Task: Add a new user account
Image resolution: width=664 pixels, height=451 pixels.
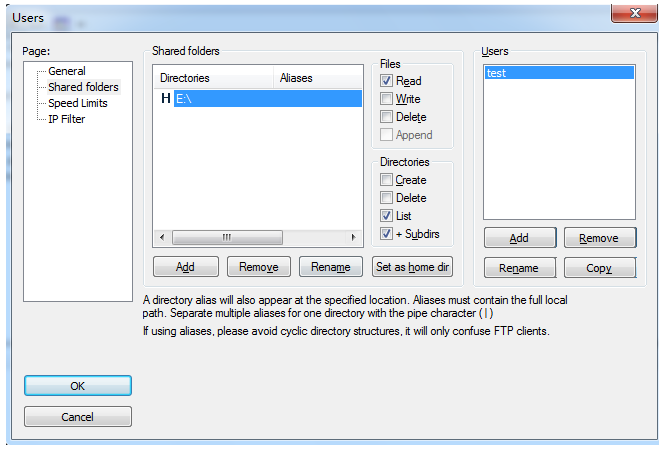Action: pos(520,238)
